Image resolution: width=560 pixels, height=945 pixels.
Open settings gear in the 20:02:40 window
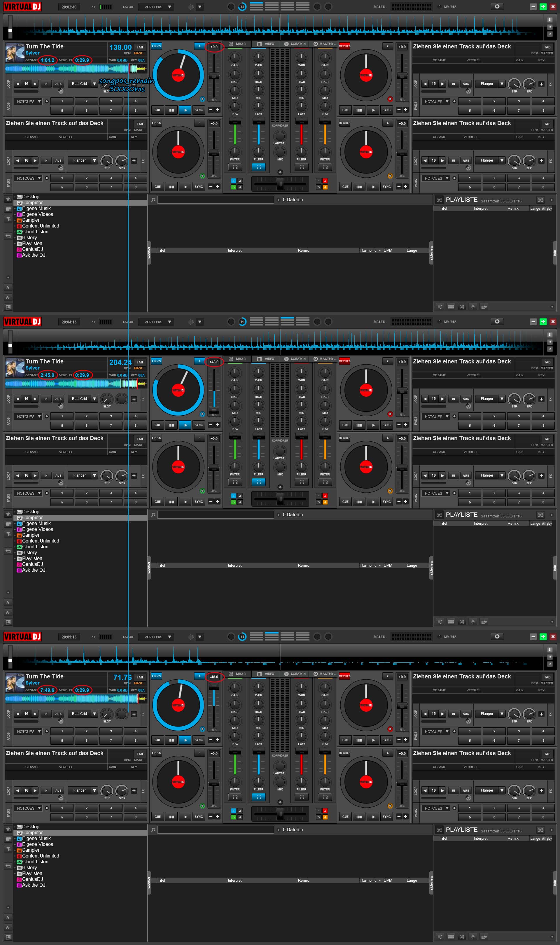[497, 6]
